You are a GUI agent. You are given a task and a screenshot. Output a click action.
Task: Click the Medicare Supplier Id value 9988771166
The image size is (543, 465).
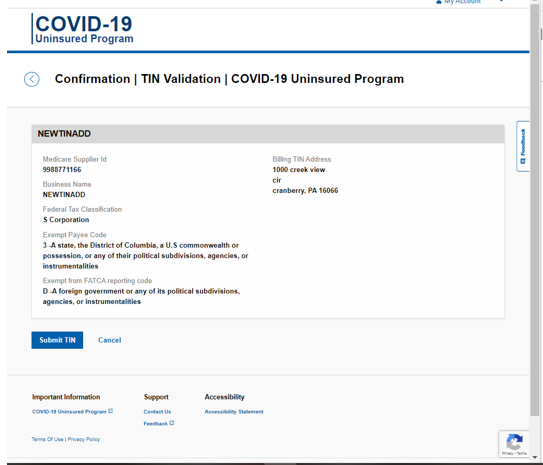click(x=62, y=170)
